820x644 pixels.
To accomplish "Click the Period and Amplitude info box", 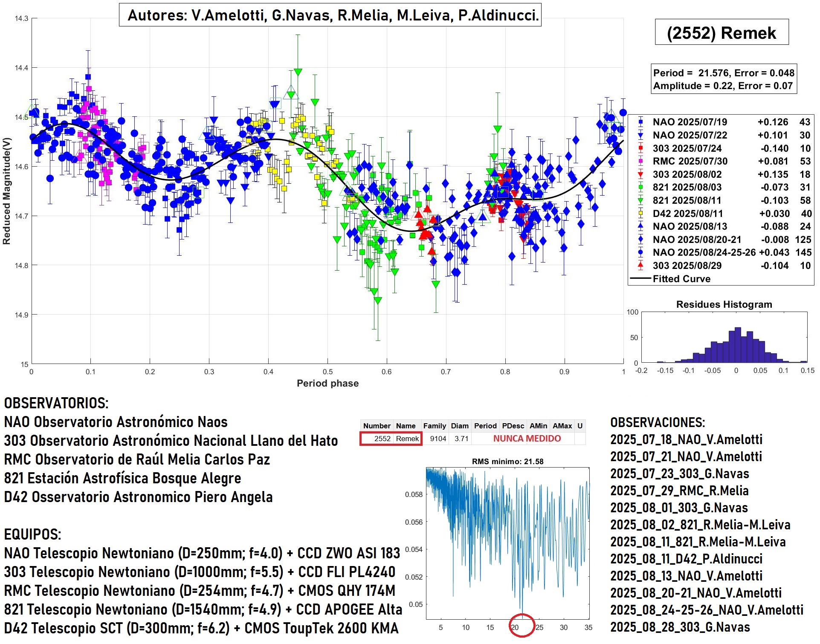I will (x=724, y=79).
